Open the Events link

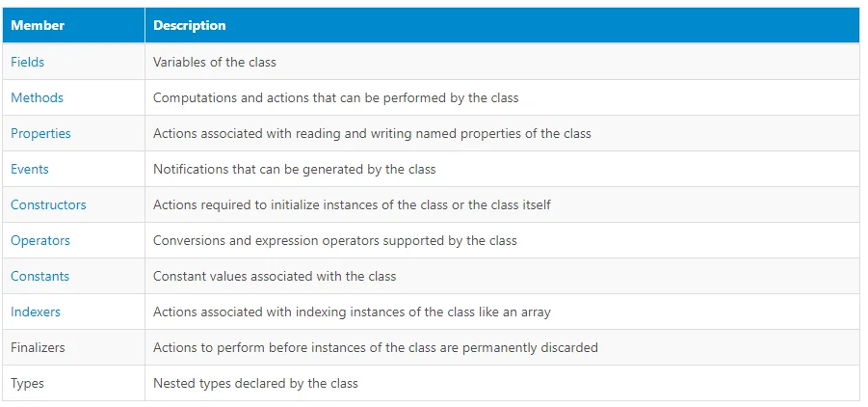(x=30, y=169)
